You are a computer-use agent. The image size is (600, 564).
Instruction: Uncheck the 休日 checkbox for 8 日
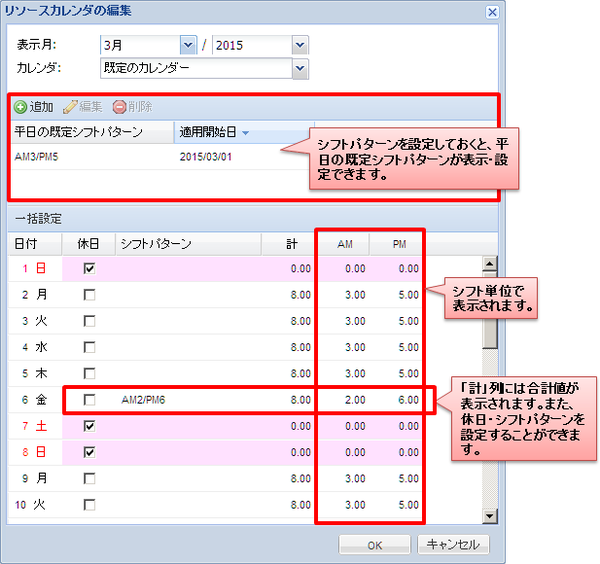pyautogui.click(x=90, y=452)
